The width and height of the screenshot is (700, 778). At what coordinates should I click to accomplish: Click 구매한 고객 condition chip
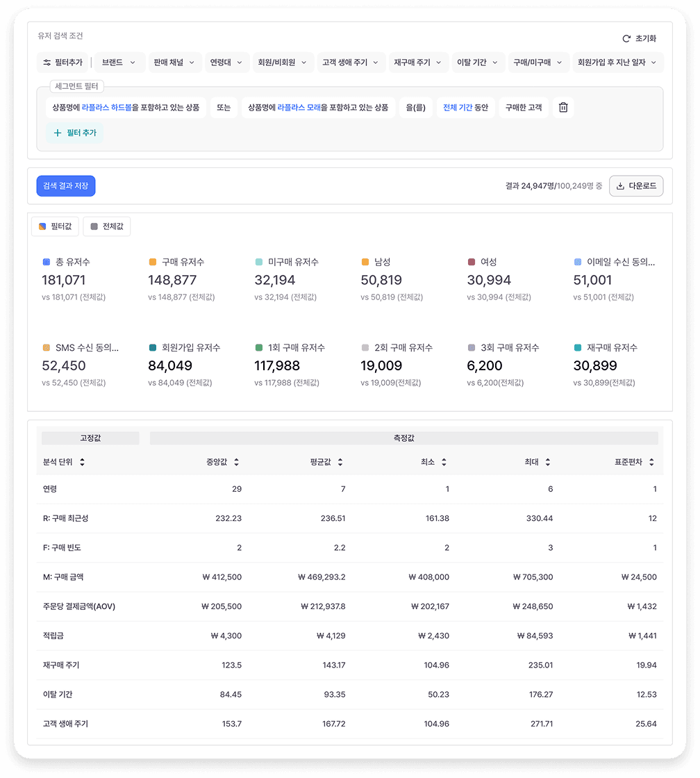[524, 107]
